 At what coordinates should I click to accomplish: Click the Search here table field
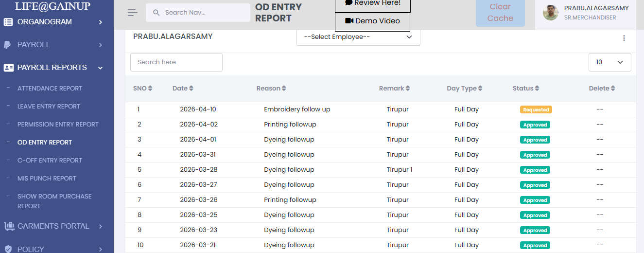coord(176,62)
